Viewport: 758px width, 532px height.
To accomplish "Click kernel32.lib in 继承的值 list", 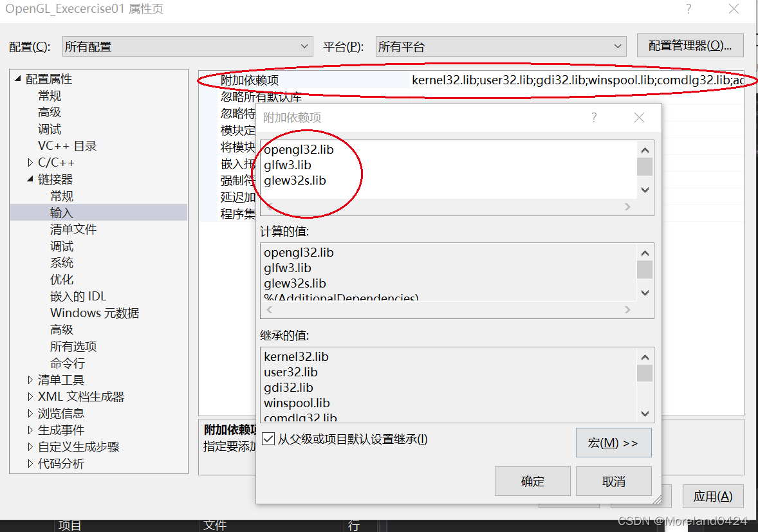I will (x=297, y=356).
